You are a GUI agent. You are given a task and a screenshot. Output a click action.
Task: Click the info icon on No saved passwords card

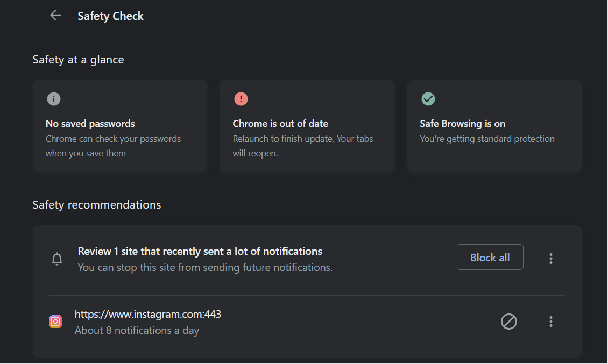pos(53,98)
